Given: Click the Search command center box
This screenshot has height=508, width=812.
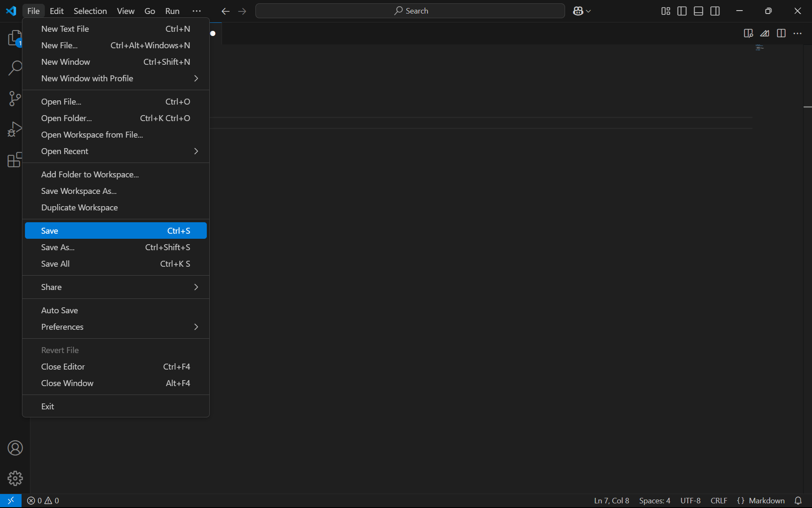Looking at the screenshot, I should (x=410, y=11).
